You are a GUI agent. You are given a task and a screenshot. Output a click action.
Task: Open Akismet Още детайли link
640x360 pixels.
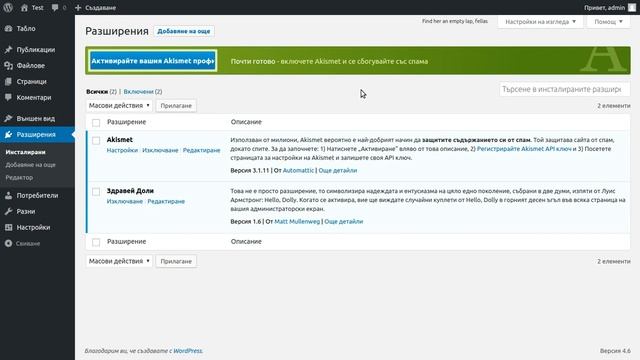(x=338, y=170)
